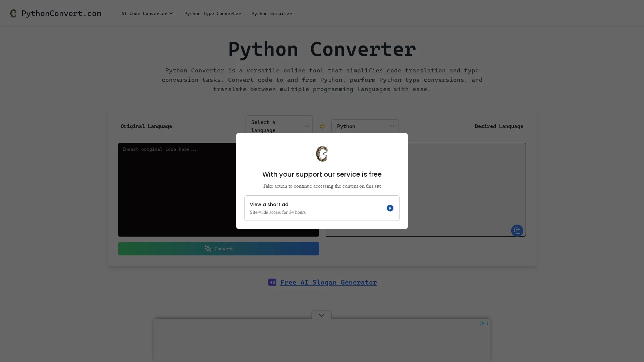The height and width of the screenshot is (362, 644).
Task: Click the HQ icon beside slogan link
Action: coord(272,282)
